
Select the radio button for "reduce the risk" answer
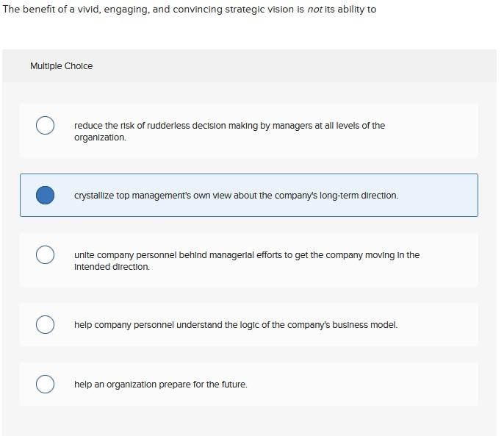(45, 126)
